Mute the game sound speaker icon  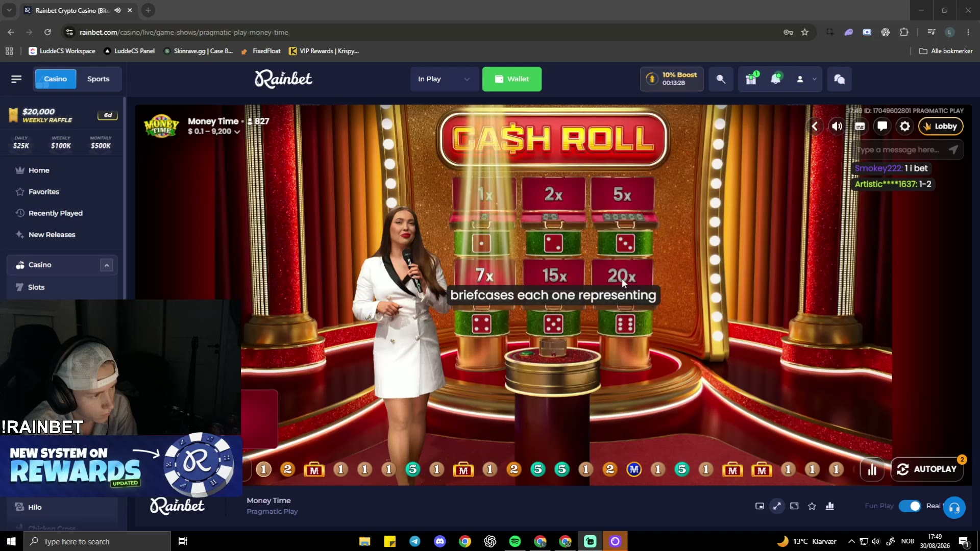pos(837,126)
